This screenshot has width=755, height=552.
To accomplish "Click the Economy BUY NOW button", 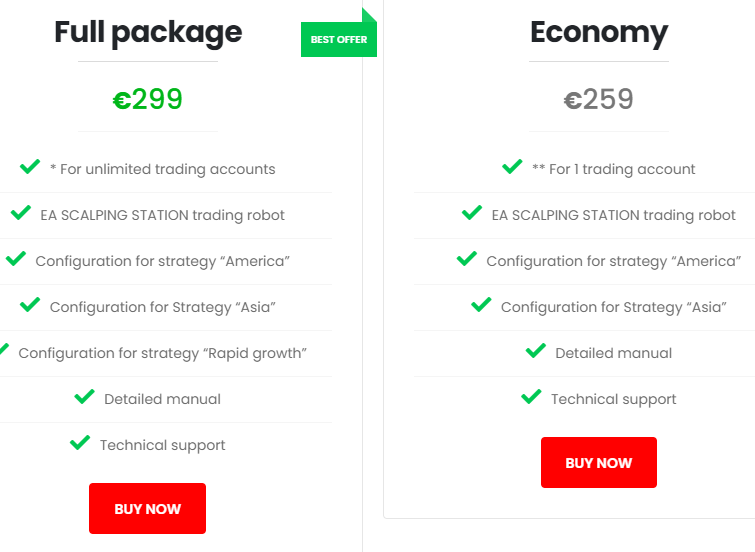I will [598, 462].
